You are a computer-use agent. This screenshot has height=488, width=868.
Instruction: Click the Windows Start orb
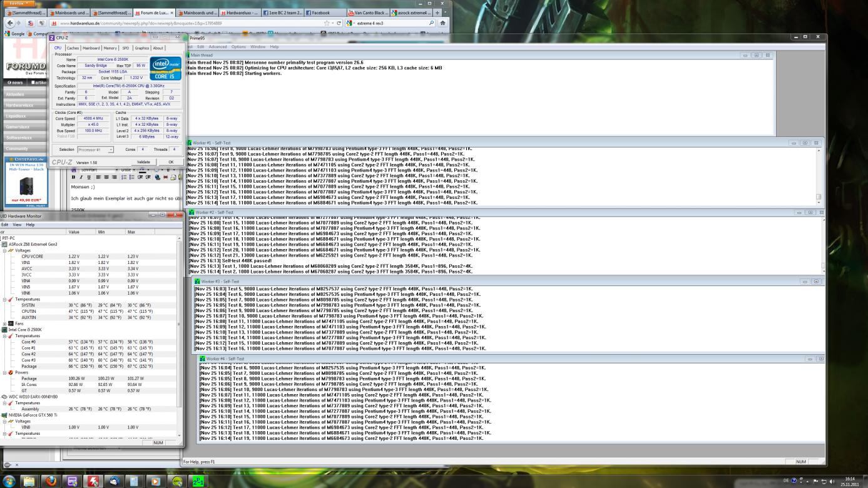9,481
